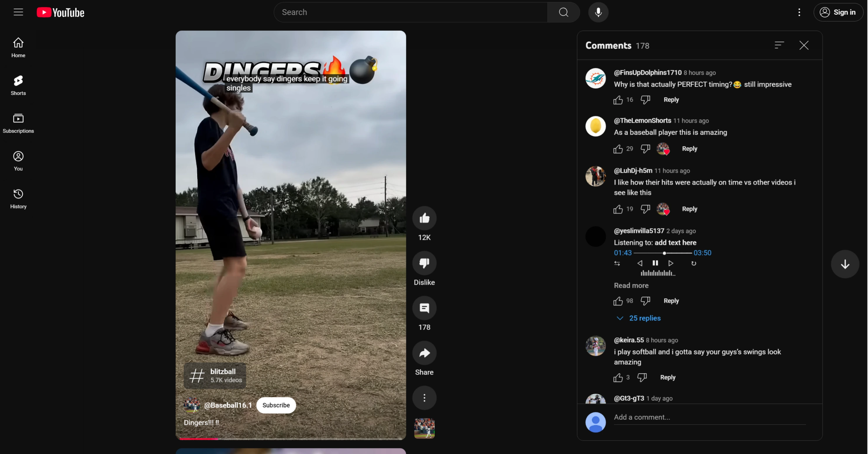Screen dimensions: 868x454
Task: Open History in the sidebar
Action: (18, 198)
